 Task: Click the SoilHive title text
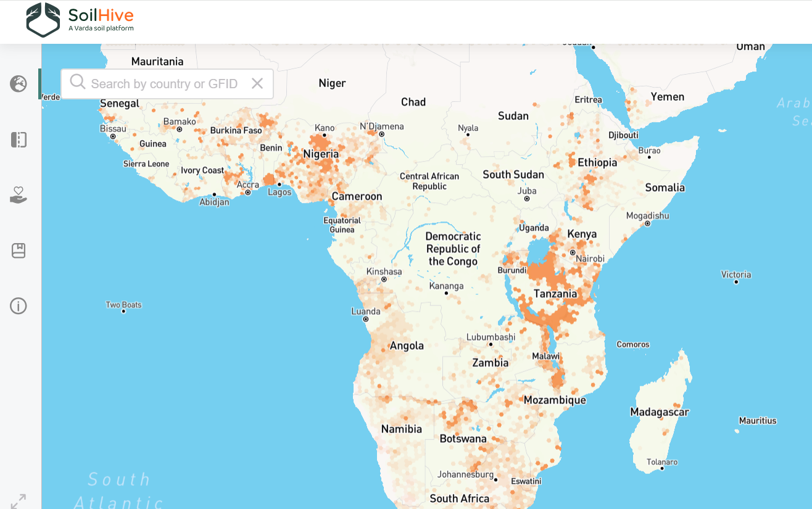[101, 15]
